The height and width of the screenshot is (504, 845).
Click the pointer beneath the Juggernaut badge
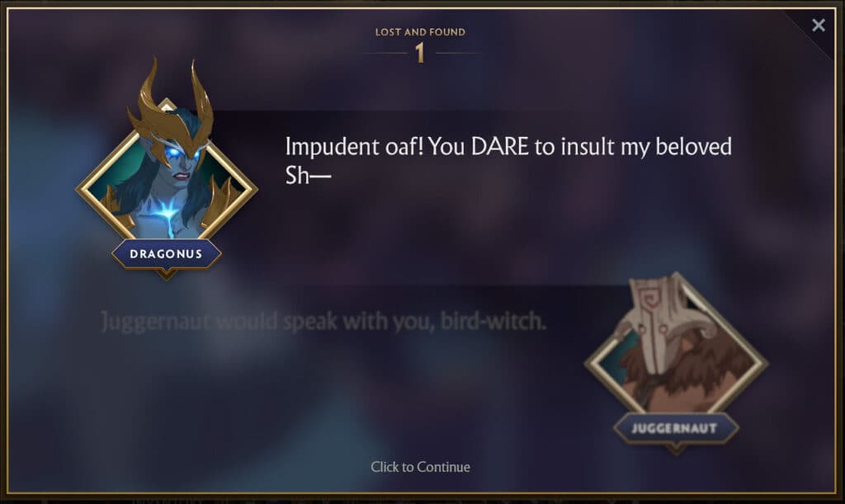[x=676, y=449]
